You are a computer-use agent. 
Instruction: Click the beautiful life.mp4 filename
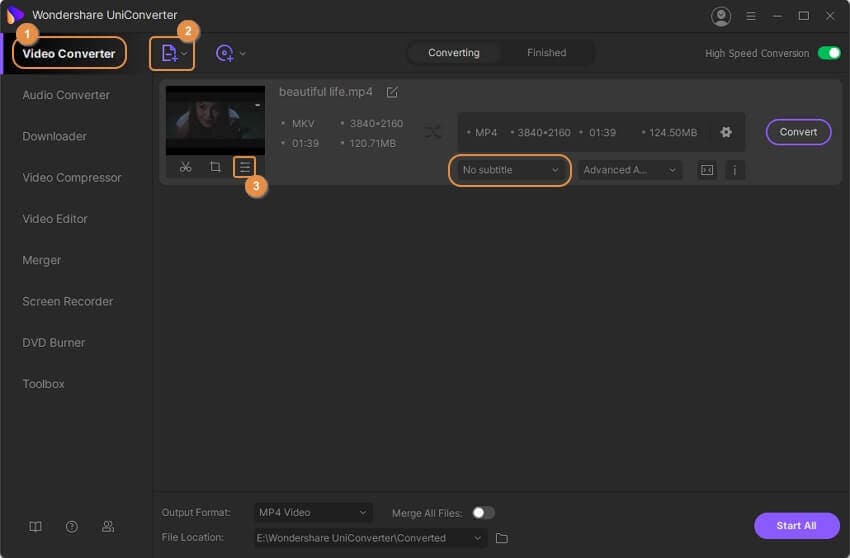(326, 92)
